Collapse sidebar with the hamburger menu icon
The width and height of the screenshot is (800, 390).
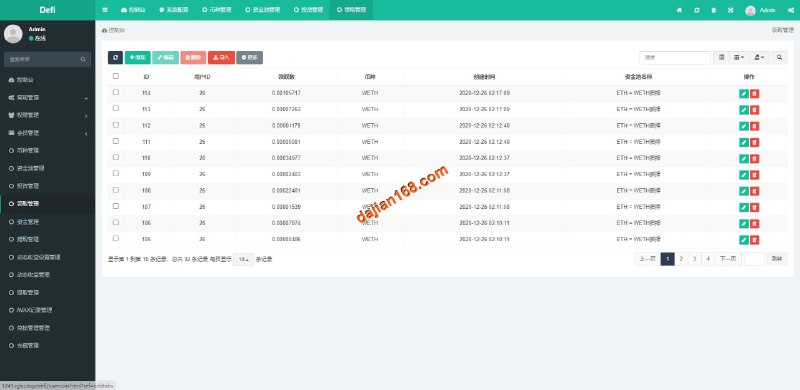pos(105,10)
